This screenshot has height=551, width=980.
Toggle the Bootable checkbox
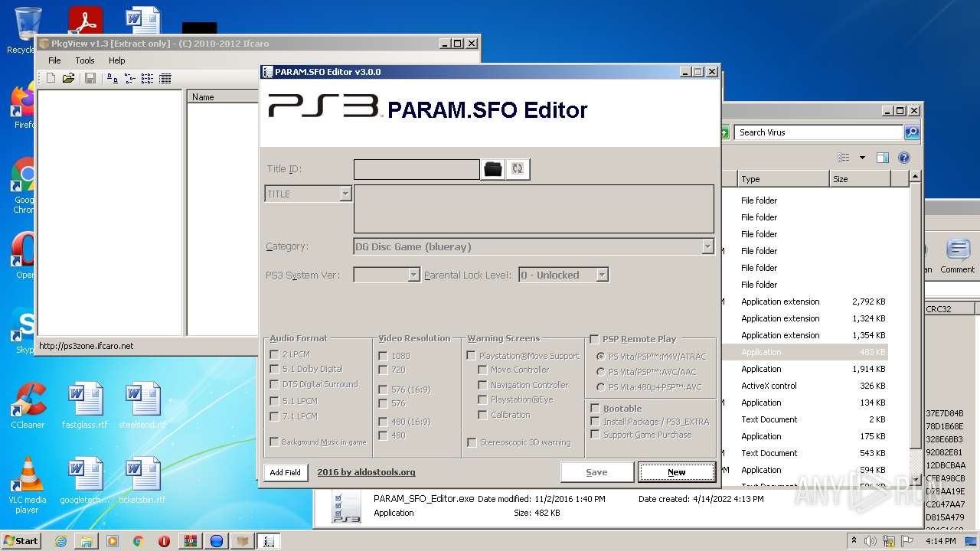click(x=595, y=409)
